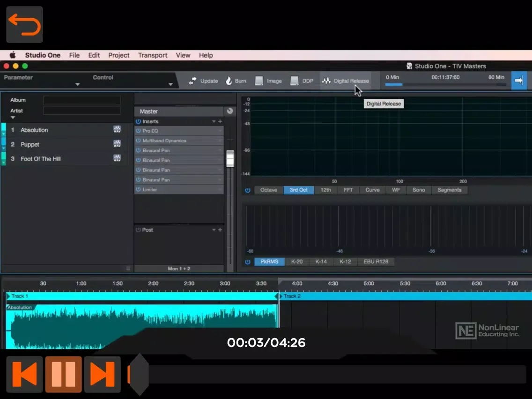
Task: Tap the orange back arrow icon
Action: coord(24,24)
